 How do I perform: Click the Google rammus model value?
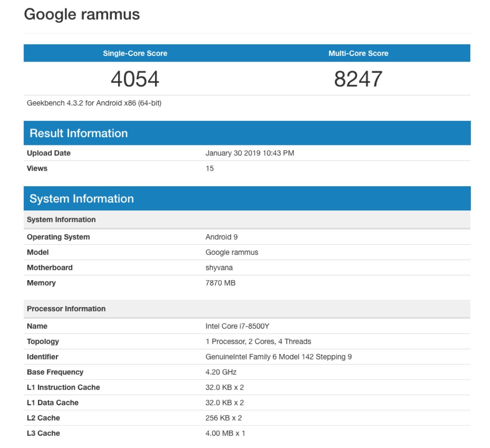(x=232, y=252)
